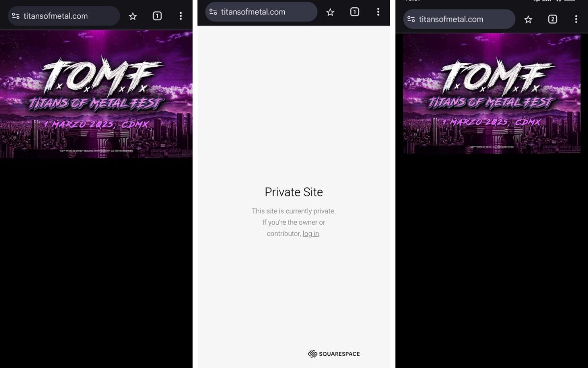Select the titansofmetal.com address beside the 2-tab counter

click(x=451, y=19)
